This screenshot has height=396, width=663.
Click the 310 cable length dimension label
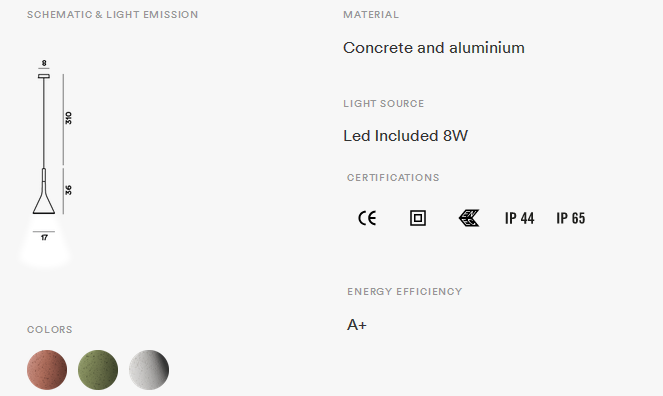[x=68, y=118]
